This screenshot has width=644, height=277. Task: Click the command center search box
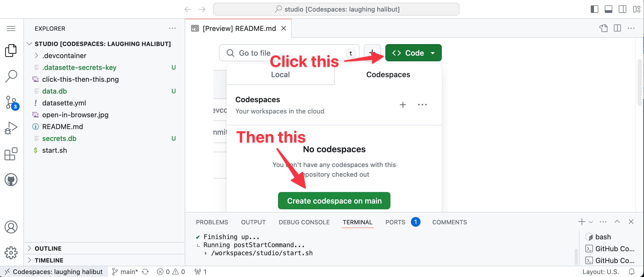pyautogui.click(x=336, y=9)
